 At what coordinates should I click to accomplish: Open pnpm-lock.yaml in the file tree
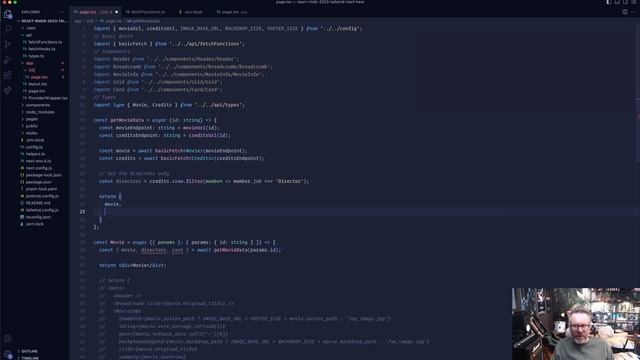[41, 189]
